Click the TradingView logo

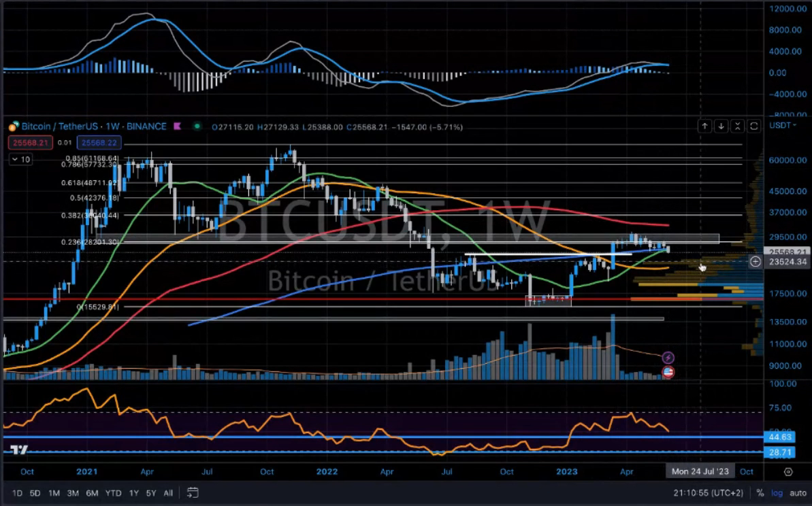(x=19, y=450)
